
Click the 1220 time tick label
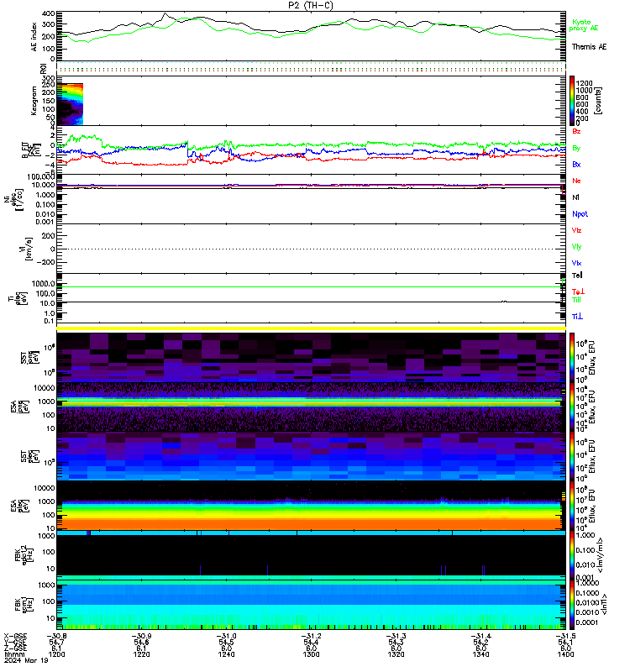141,654
